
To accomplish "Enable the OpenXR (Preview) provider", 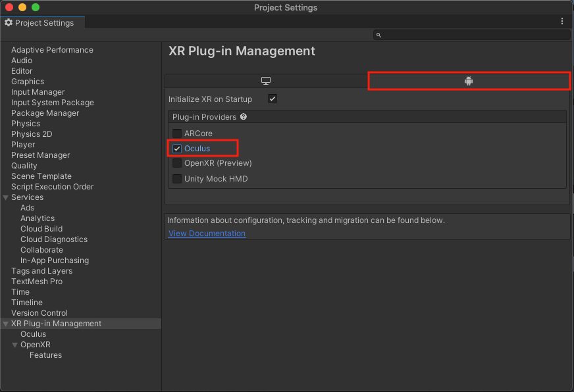I will (x=177, y=163).
